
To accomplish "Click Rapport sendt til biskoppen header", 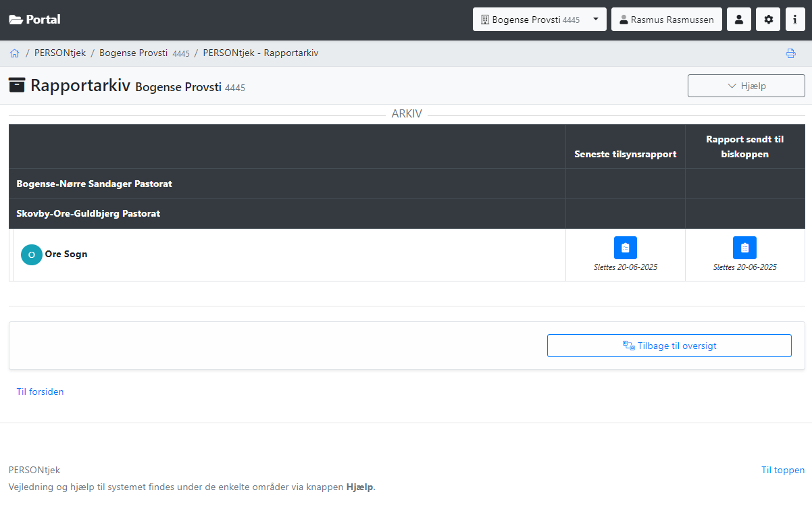I will click(745, 146).
